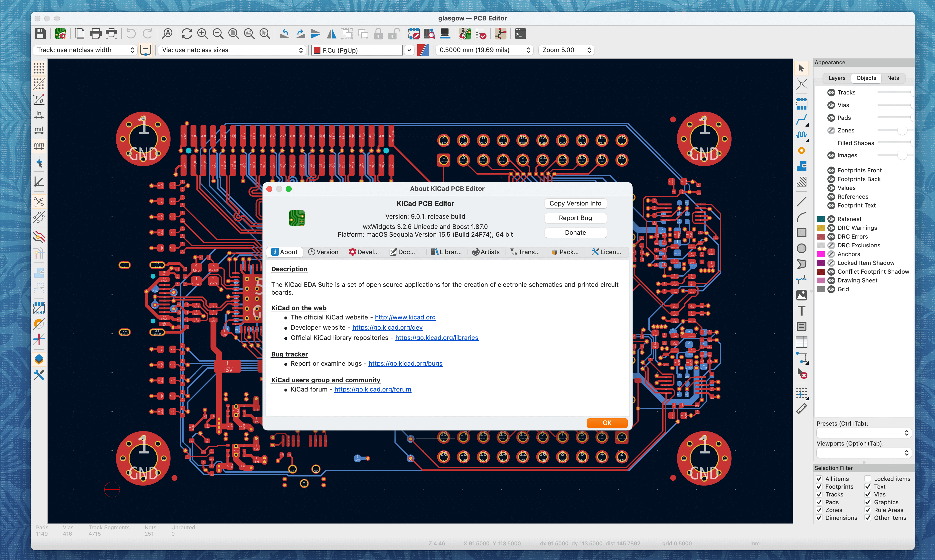Open Via size dropdown
The image size is (935, 560).
click(232, 50)
